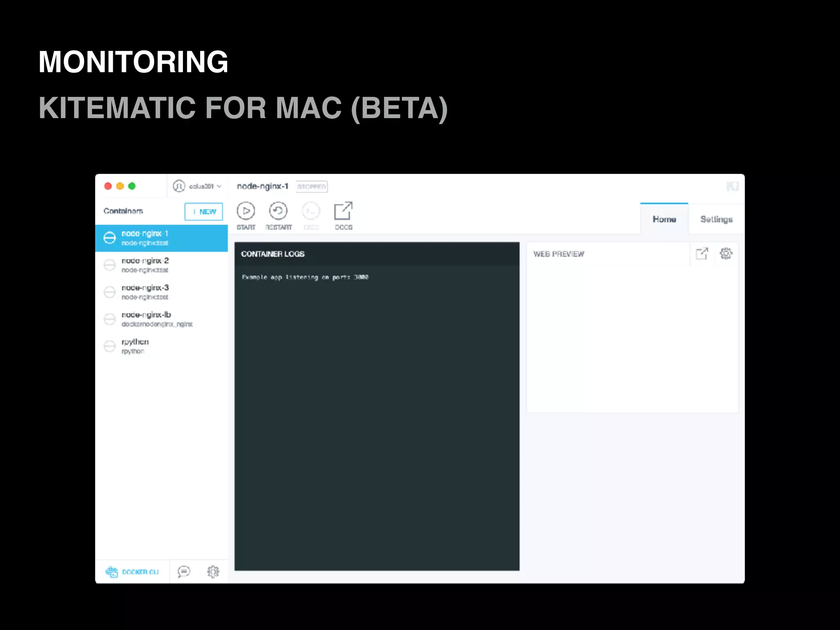Click the node-nginx-1 container title
840x630 pixels.
coord(262,186)
